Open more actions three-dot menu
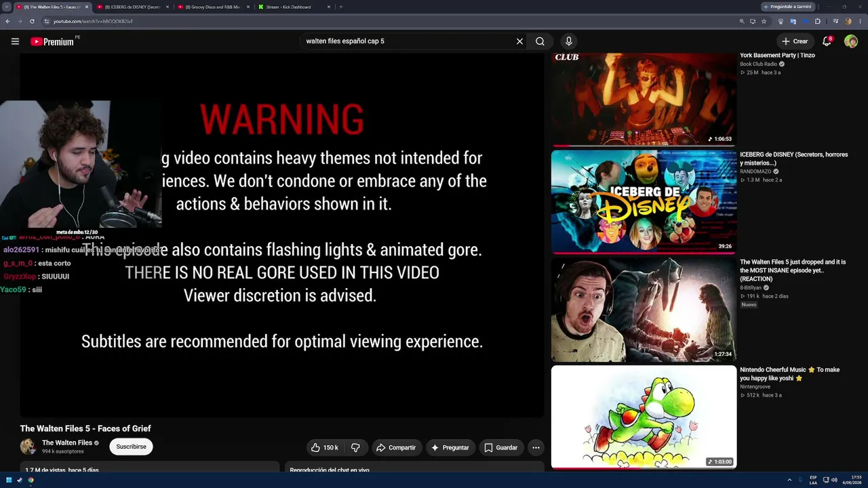This screenshot has width=868, height=488. (x=536, y=447)
